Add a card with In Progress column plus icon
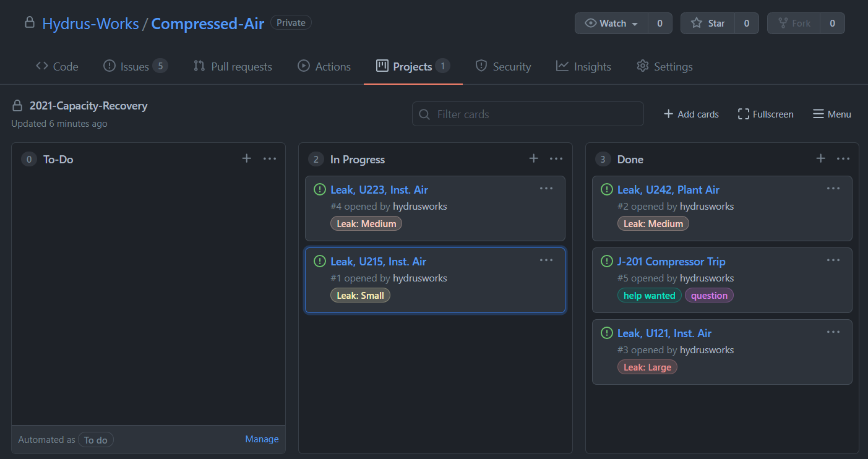 point(533,158)
